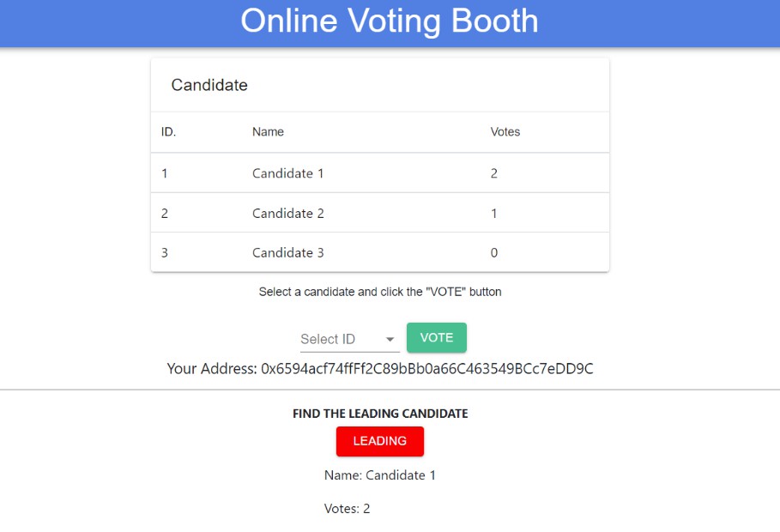Image resolution: width=780 pixels, height=532 pixels.
Task: Click the ID. column header
Action: [169, 132]
